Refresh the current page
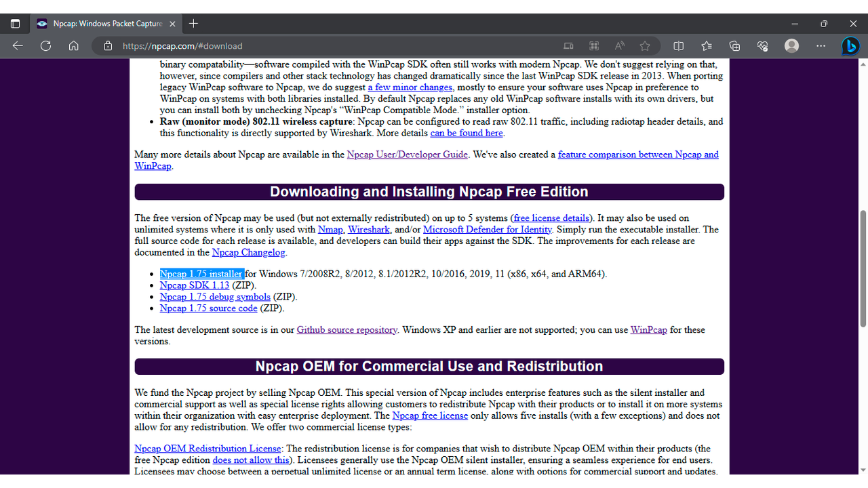The image size is (868, 488). point(45,46)
